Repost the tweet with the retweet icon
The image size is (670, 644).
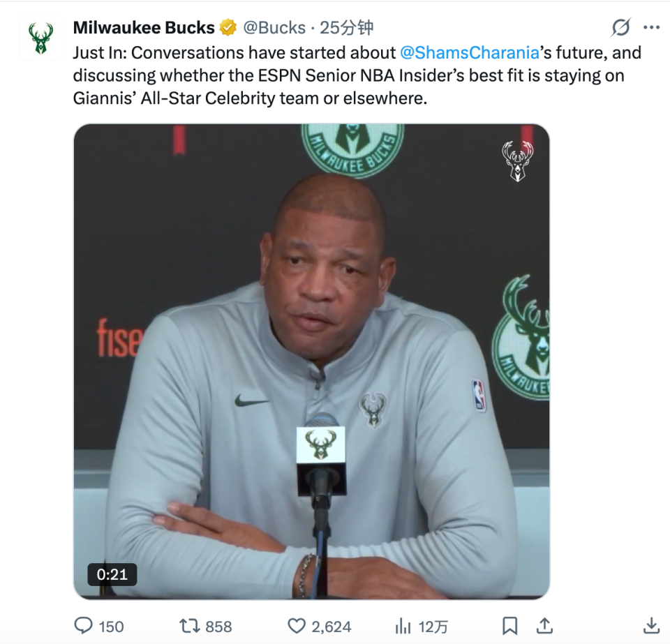click(x=188, y=625)
